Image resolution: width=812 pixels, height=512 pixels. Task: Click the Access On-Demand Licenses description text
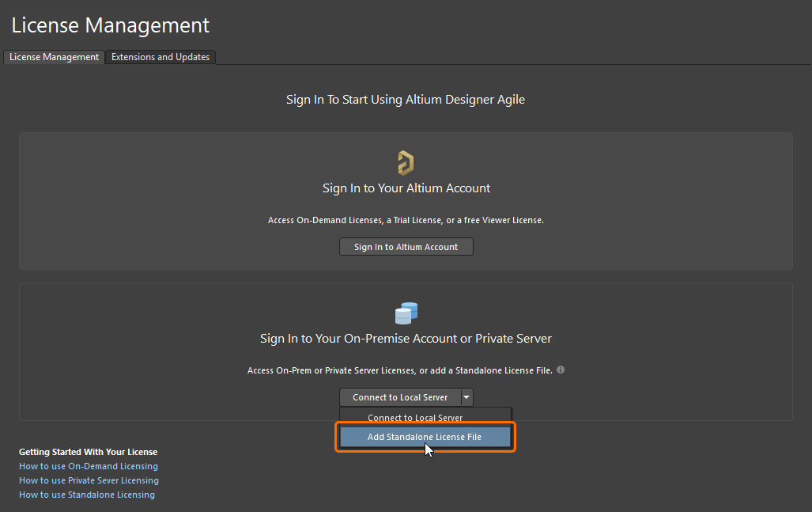click(x=406, y=220)
